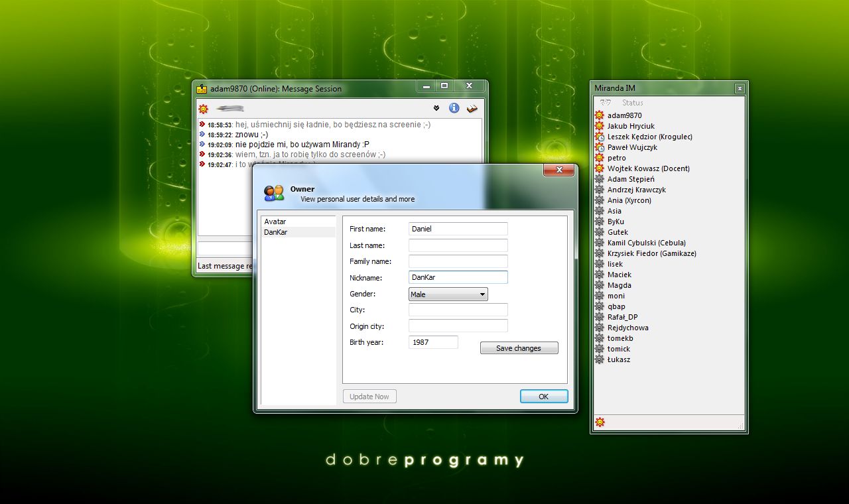The width and height of the screenshot is (849, 504).
Task: Select contact Rejdychowa in the list
Action: coord(669,328)
